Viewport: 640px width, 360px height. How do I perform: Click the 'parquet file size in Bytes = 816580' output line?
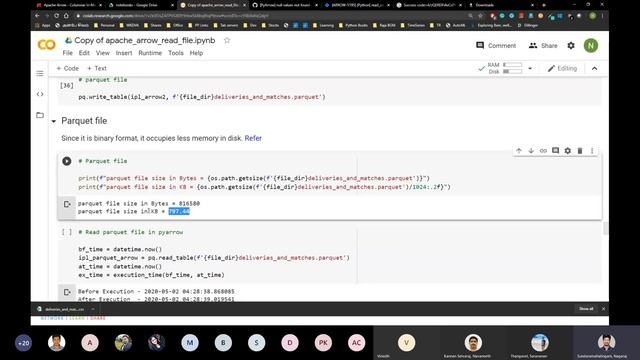pos(139,203)
